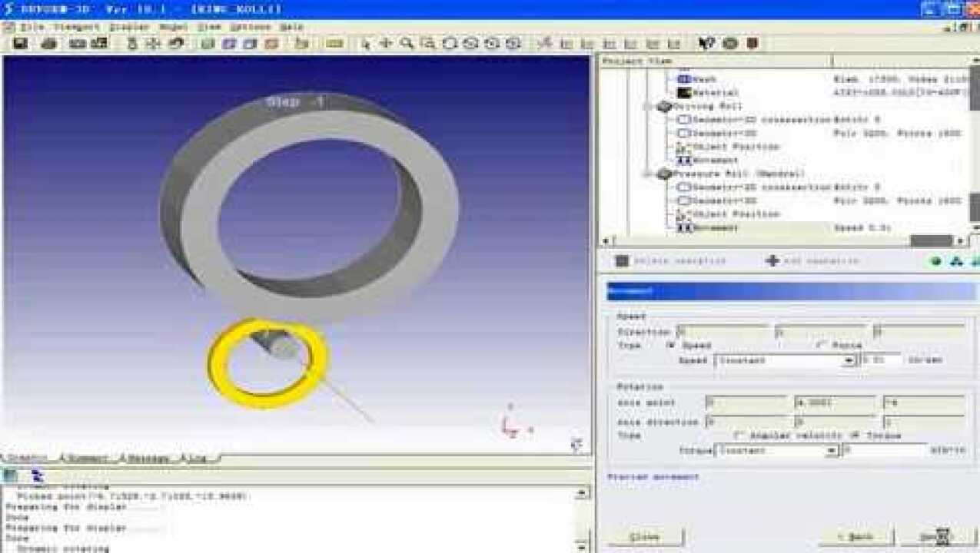The image size is (980, 553).
Task: Click the Close button
Action: coord(645,537)
